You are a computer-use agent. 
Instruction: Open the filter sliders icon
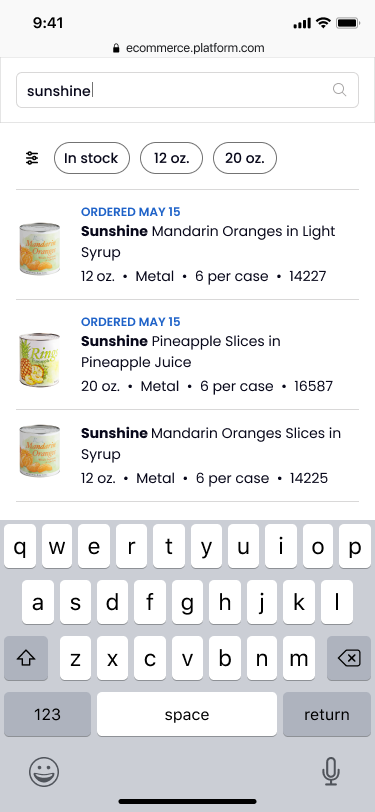[32, 158]
